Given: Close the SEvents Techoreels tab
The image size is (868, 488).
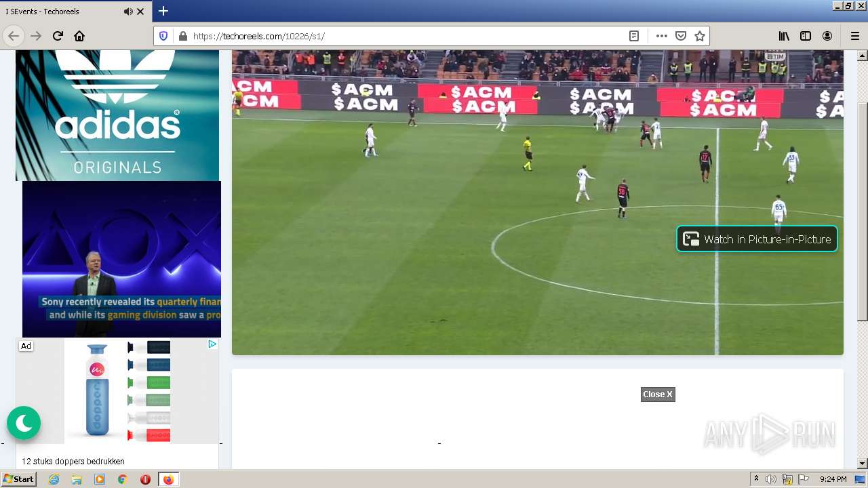Looking at the screenshot, I should point(140,12).
